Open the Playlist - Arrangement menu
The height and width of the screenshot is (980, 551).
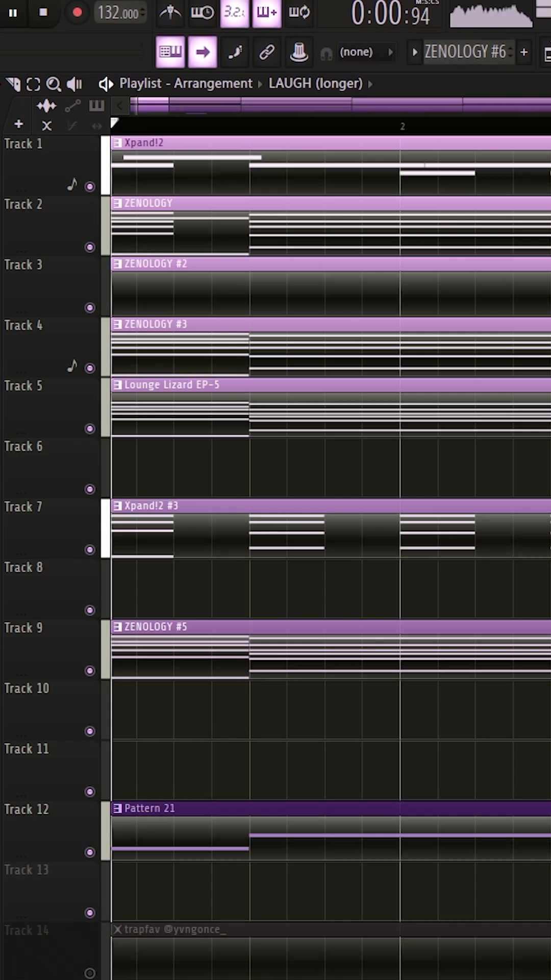186,83
